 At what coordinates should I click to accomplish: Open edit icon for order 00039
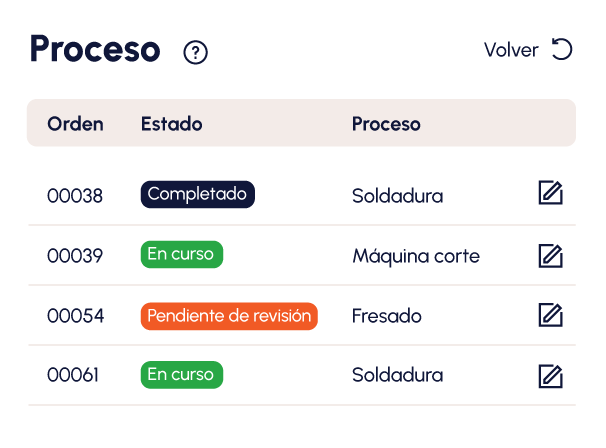click(550, 256)
